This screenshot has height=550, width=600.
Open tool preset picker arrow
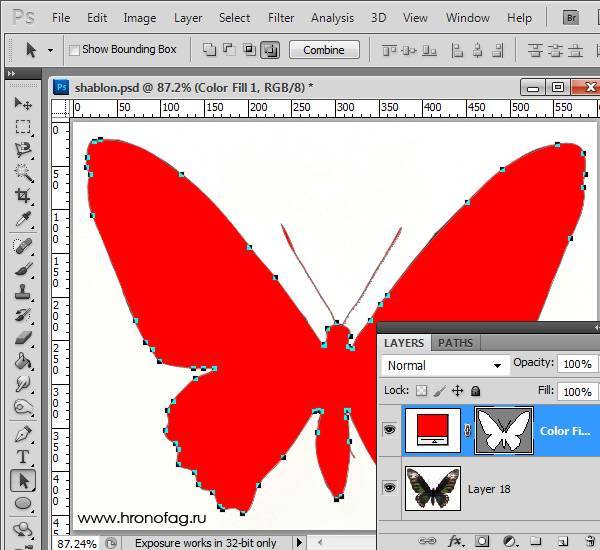tap(51, 50)
